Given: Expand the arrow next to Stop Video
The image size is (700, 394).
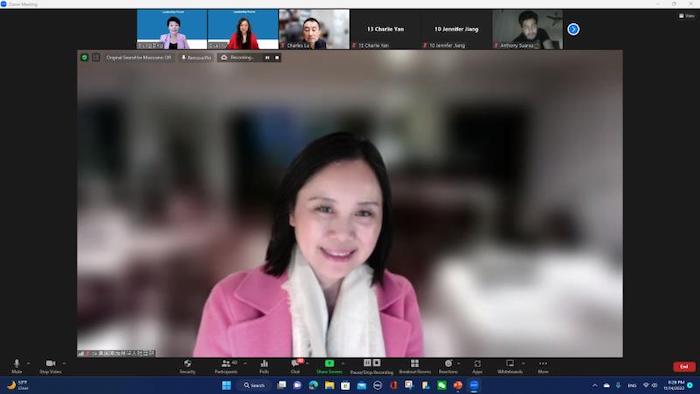Looking at the screenshot, I should (x=65, y=363).
